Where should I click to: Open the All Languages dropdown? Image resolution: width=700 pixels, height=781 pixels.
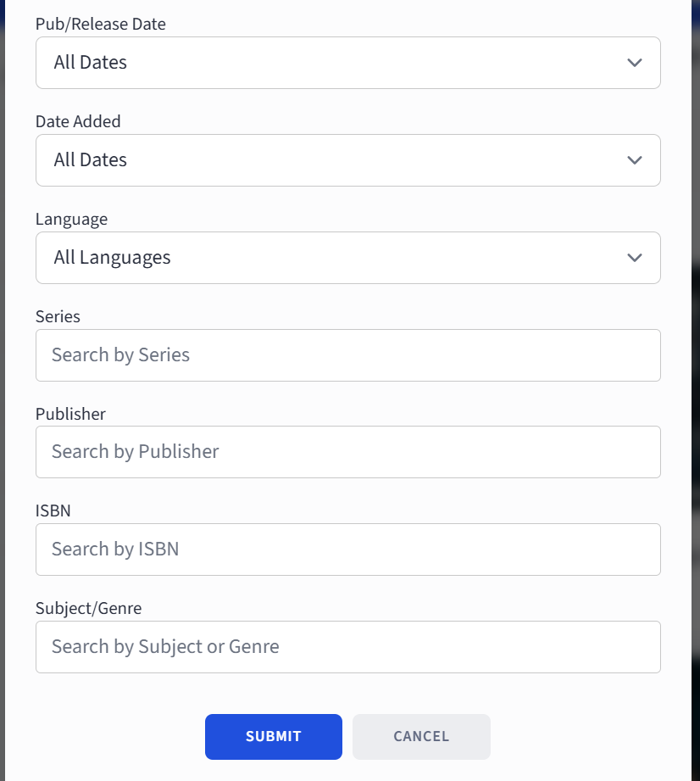[x=347, y=257]
